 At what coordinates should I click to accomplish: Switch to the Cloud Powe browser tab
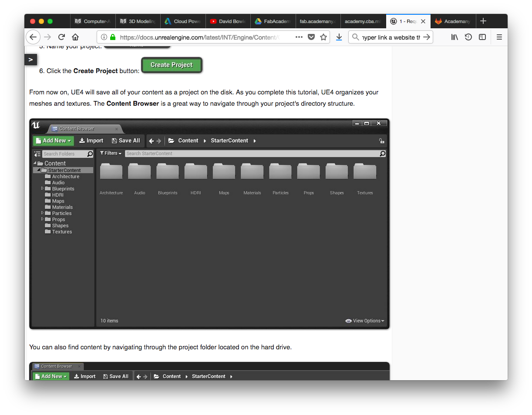pos(183,21)
